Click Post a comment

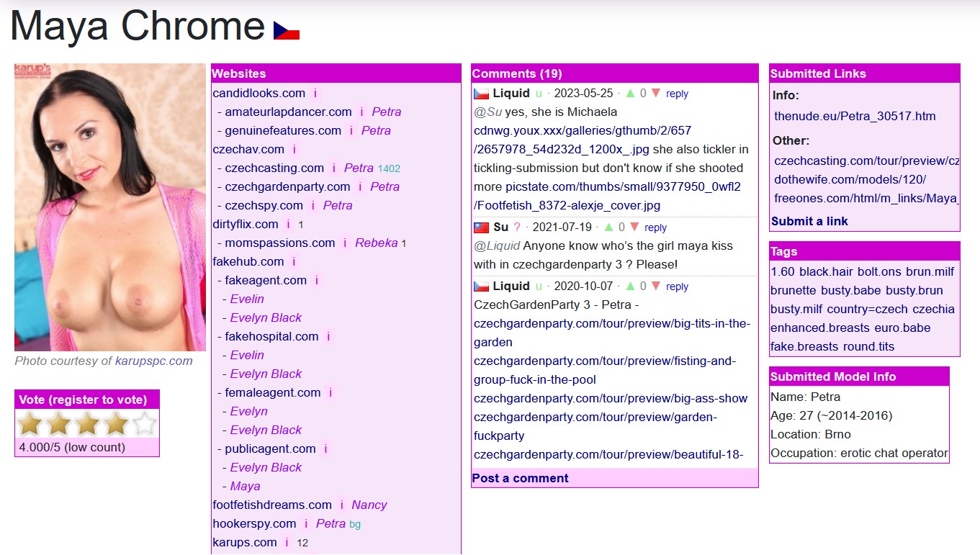pos(520,479)
